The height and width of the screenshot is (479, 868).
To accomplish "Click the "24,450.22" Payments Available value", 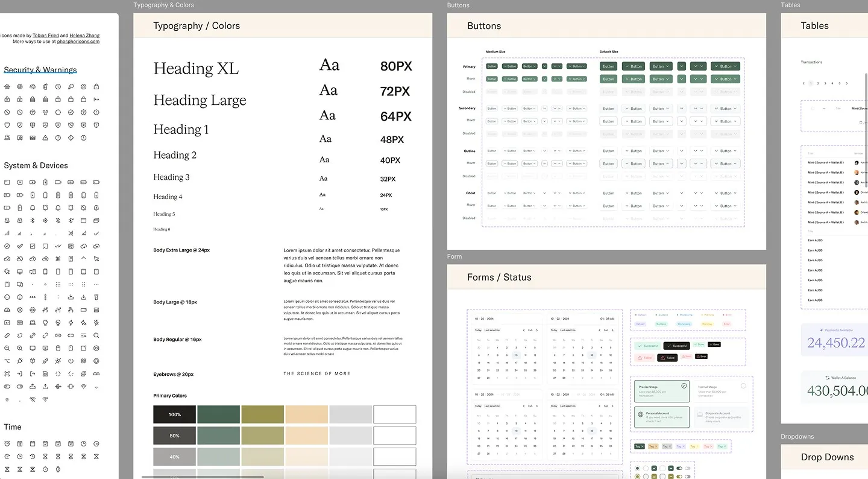I will [x=836, y=343].
